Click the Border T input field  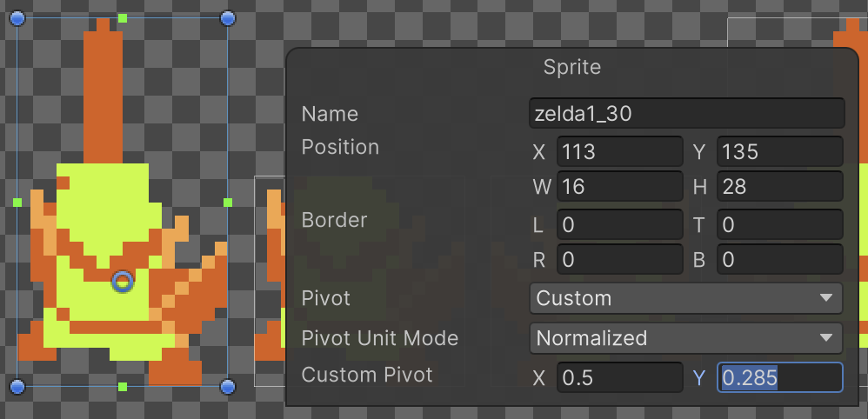779,225
